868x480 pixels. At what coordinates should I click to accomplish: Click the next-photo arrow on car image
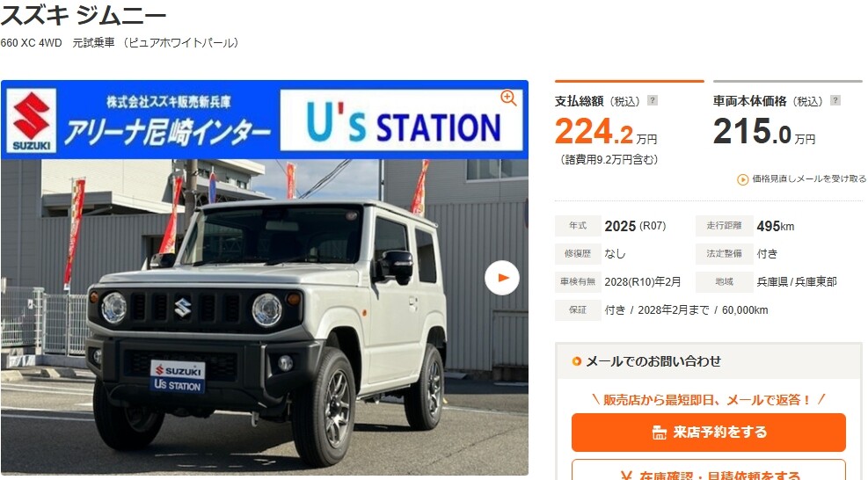coord(502,278)
